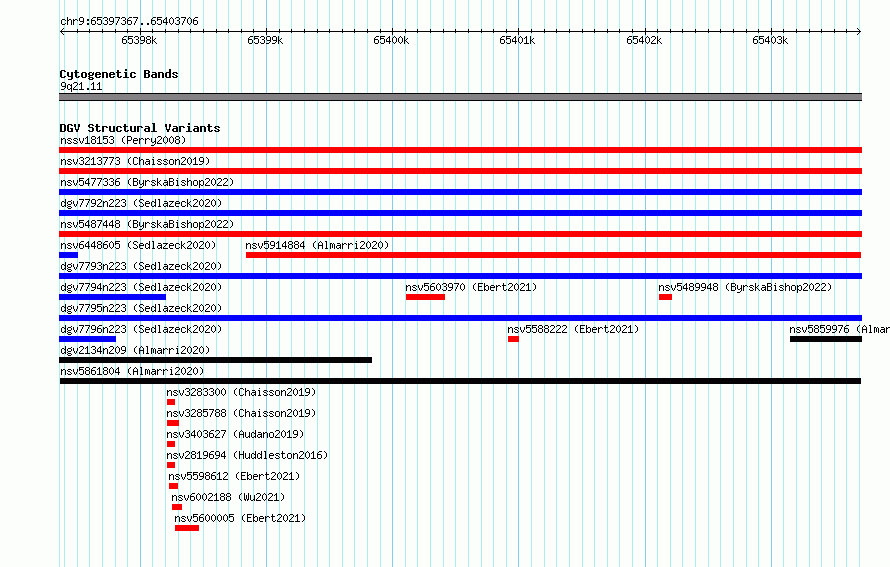
Task: Click red marker under nsv3283300
Action: pos(171,402)
